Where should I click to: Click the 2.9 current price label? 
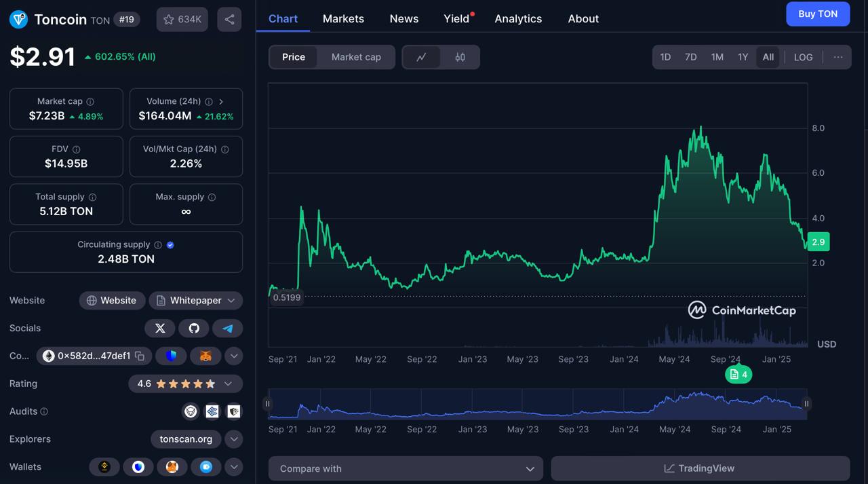tap(818, 242)
